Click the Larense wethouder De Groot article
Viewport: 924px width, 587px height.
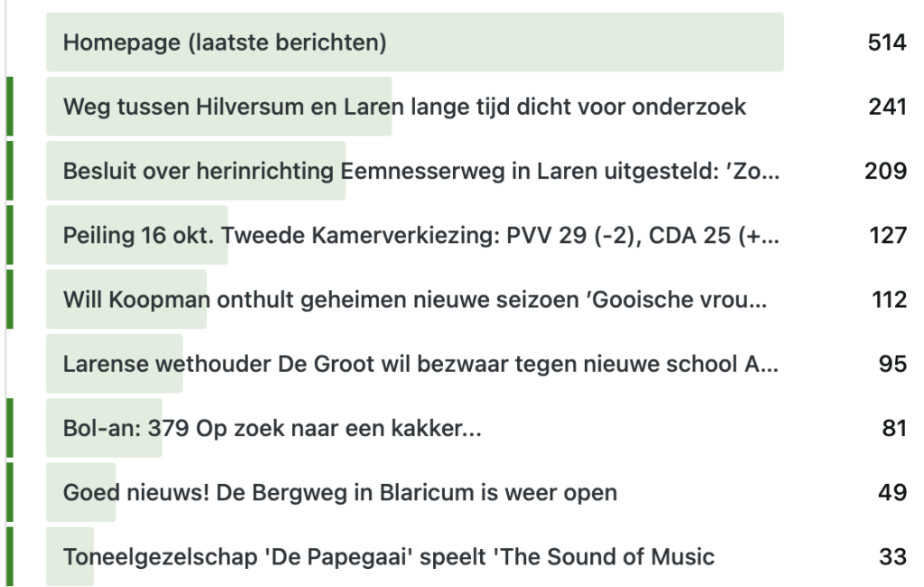coord(421,364)
